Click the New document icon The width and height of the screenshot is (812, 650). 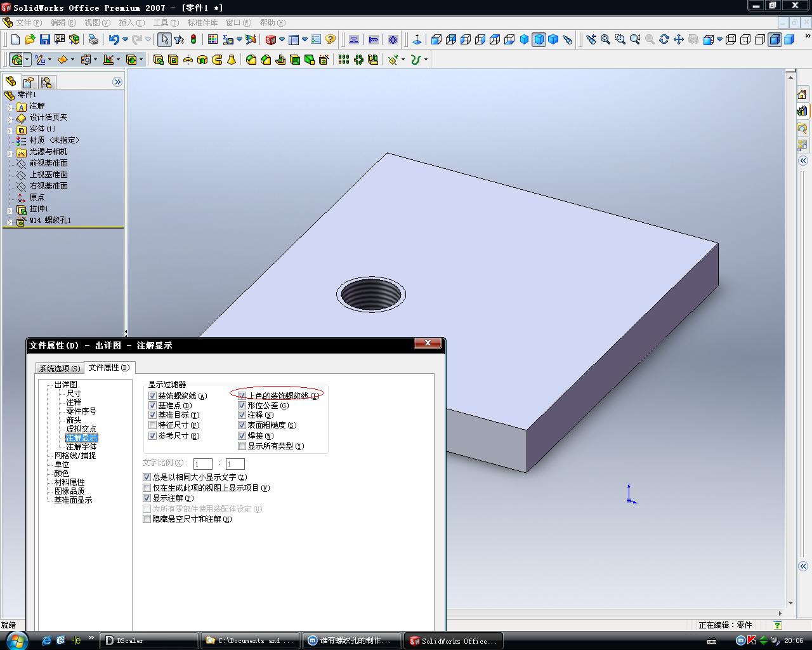tap(16, 39)
